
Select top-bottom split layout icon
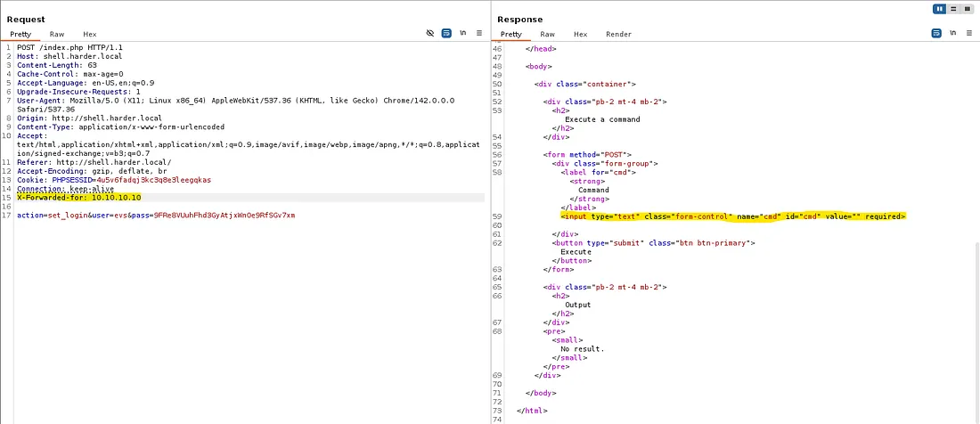952,8
